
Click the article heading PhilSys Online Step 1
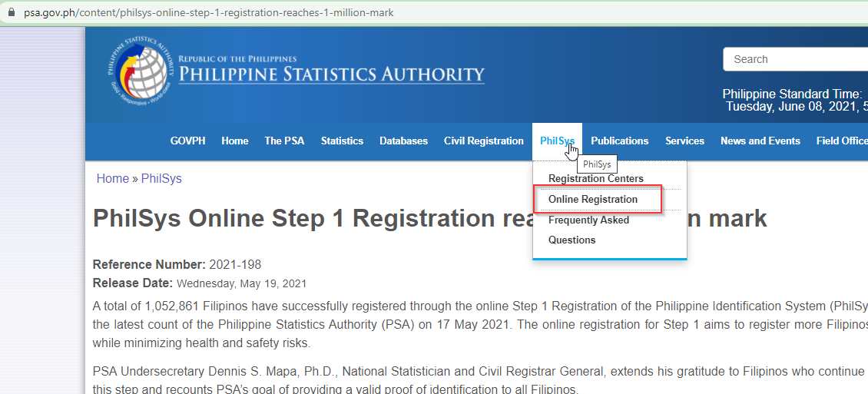[x=429, y=219]
